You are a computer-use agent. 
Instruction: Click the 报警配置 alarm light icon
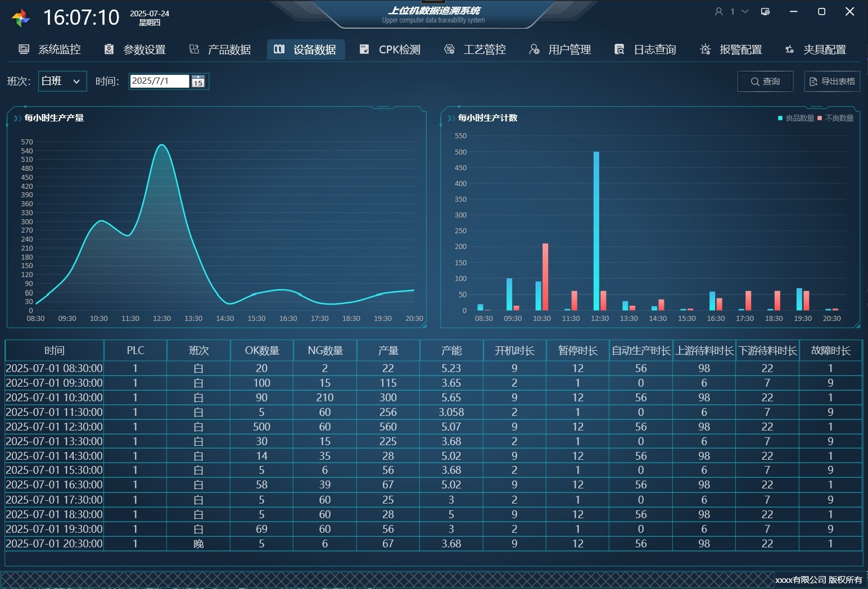[x=705, y=49]
